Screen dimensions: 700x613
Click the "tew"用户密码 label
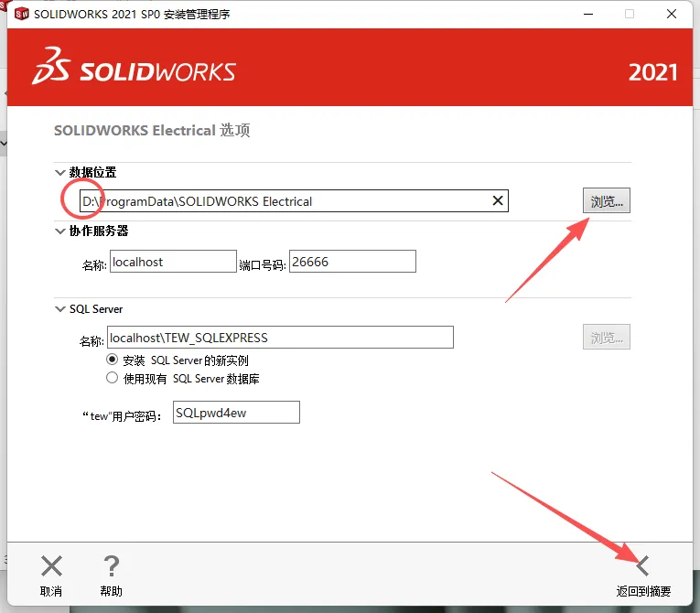[x=122, y=416]
